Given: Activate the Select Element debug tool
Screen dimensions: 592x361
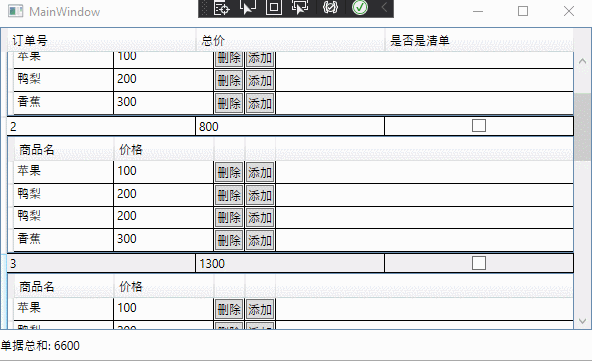Looking at the screenshot, I should pyautogui.click(x=248, y=8).
